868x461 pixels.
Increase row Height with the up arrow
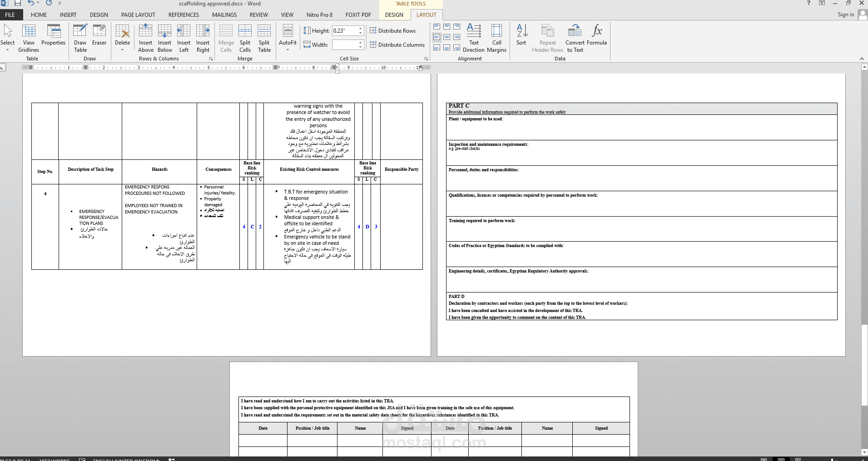pos(361,29)
